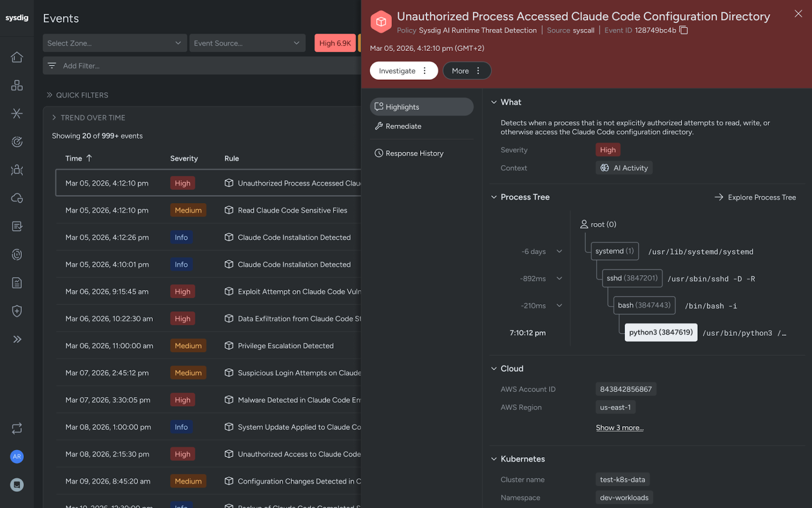Open the policies edit-list icon in sidebar
812x508 pixels.
coord(17,226)
